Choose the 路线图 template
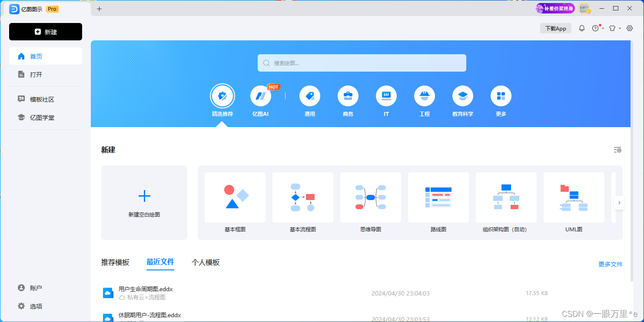Screen dimensions: 644x322 point(438,202)
